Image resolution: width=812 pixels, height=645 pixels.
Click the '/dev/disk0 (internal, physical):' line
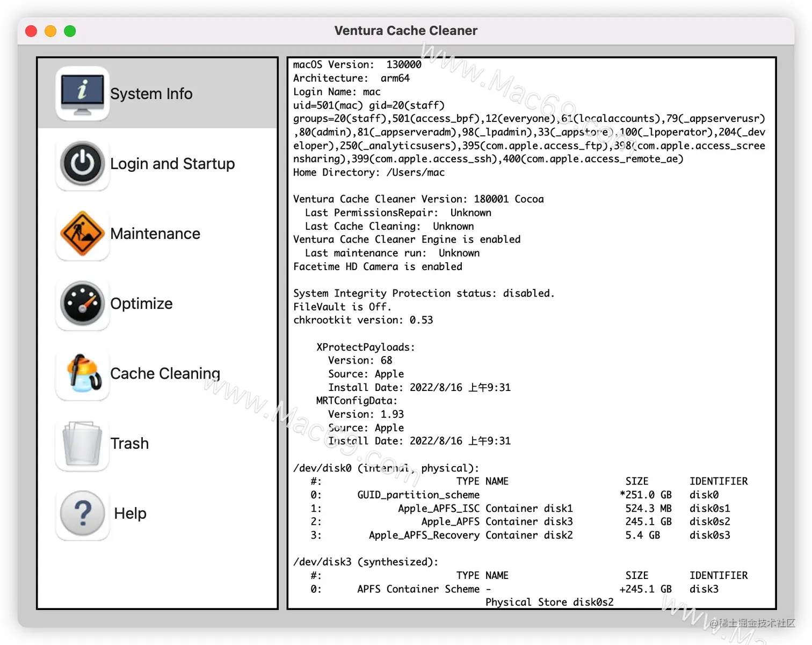(x=386, y=468)
